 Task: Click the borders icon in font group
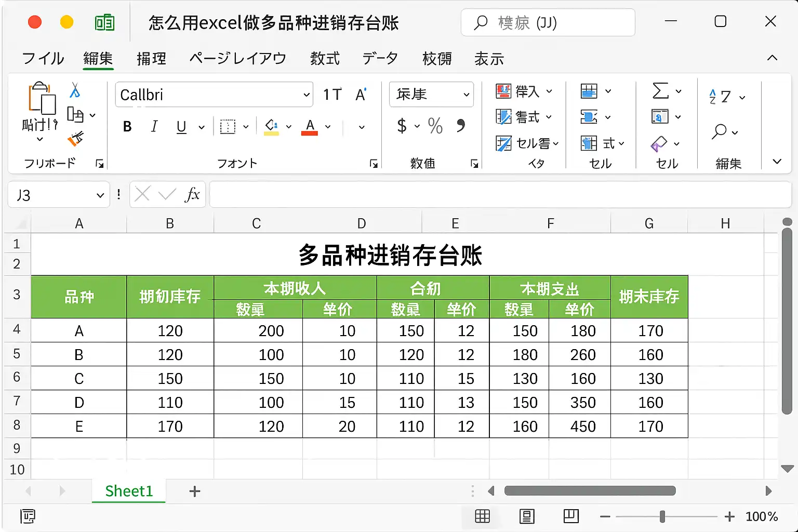228,126
